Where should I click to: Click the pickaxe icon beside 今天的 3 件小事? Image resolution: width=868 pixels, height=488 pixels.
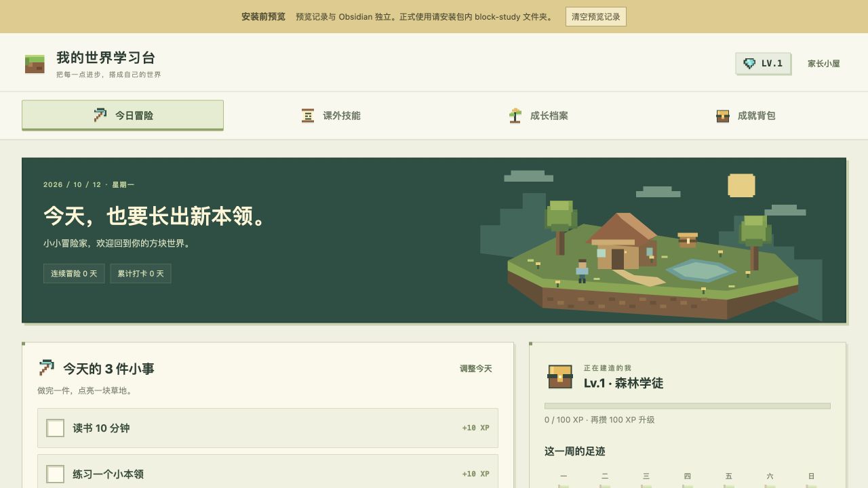tap(46, 368)
